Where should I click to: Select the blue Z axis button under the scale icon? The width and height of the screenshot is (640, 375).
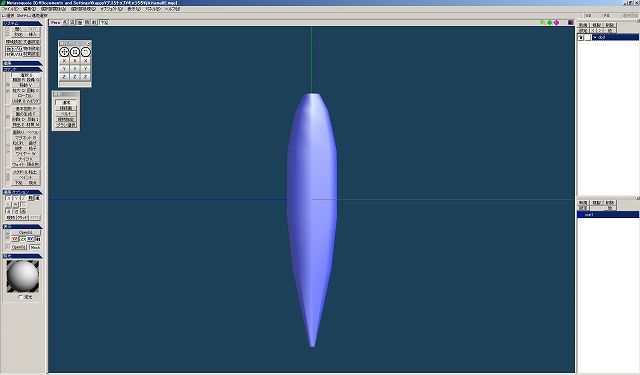click(75, 77)
